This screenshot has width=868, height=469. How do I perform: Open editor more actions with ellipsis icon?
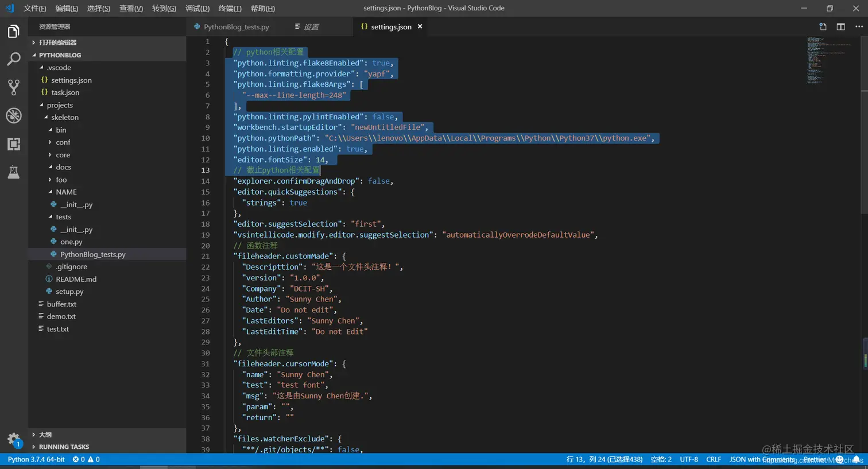click(859, 26)
